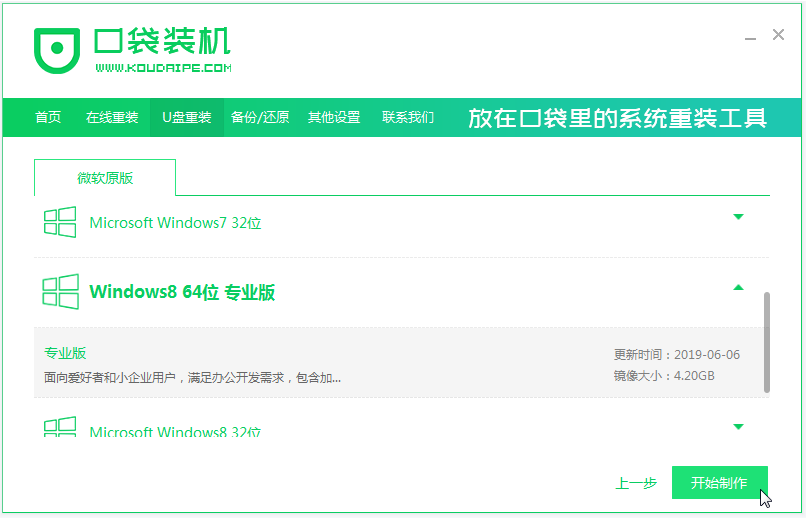Click the green 专业版 edition label
Image resolution: width=806 pixels, height=518 pixels.
(65, 353)
